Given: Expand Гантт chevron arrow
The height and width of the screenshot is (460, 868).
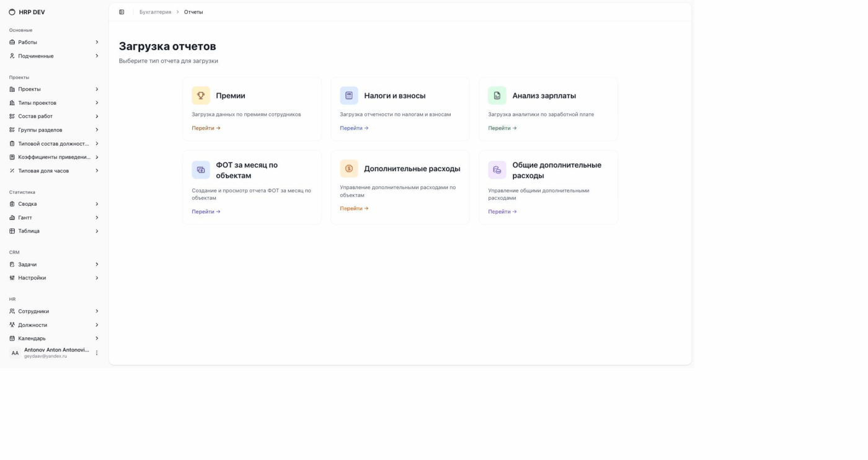Looking at the screenshot, I should click(97, 218).
